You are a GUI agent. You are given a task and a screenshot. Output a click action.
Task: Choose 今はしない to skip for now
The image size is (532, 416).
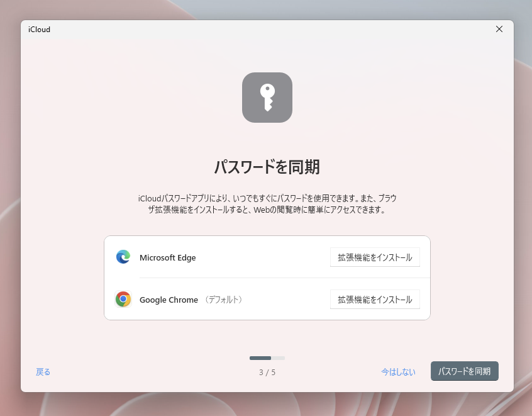coord(398,372)
